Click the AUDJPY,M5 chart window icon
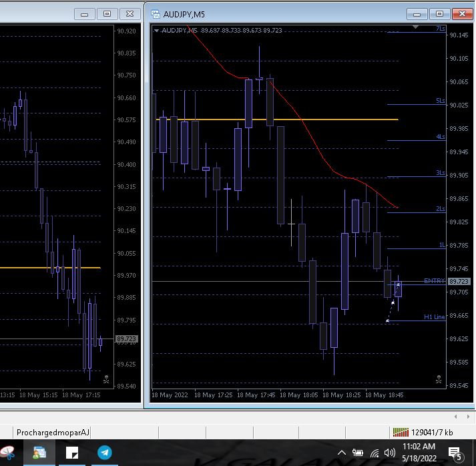476x466 pixels. (x=156, y=14)
